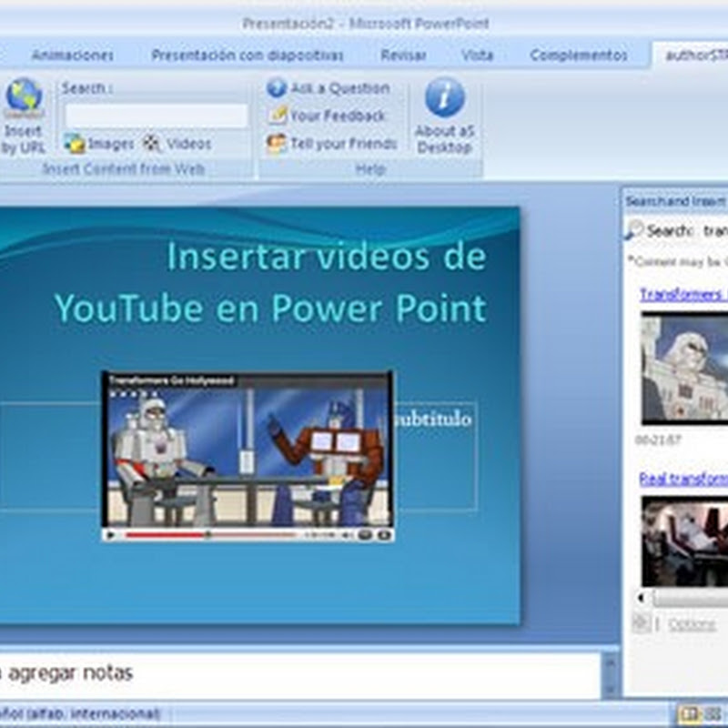
Task: Open the Vista tab
Action: click(477, 55)
